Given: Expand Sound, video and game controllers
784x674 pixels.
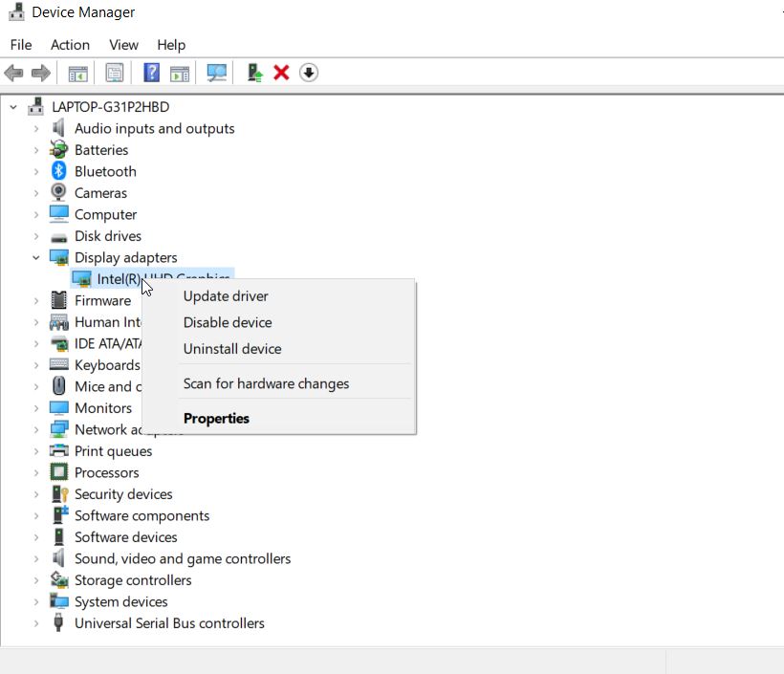Looking at the screenshot, I should coord(36,558).
